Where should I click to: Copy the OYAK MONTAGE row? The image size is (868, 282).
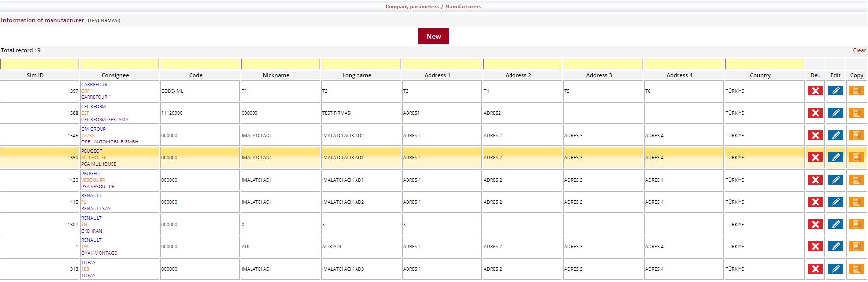(856, 246)
